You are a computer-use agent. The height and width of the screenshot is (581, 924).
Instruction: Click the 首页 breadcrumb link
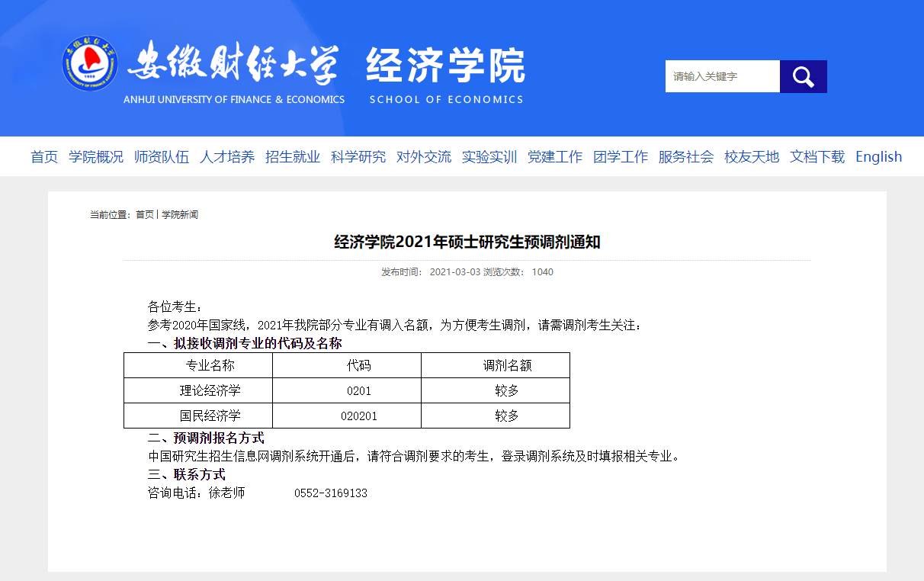click(x=145, y=215)
